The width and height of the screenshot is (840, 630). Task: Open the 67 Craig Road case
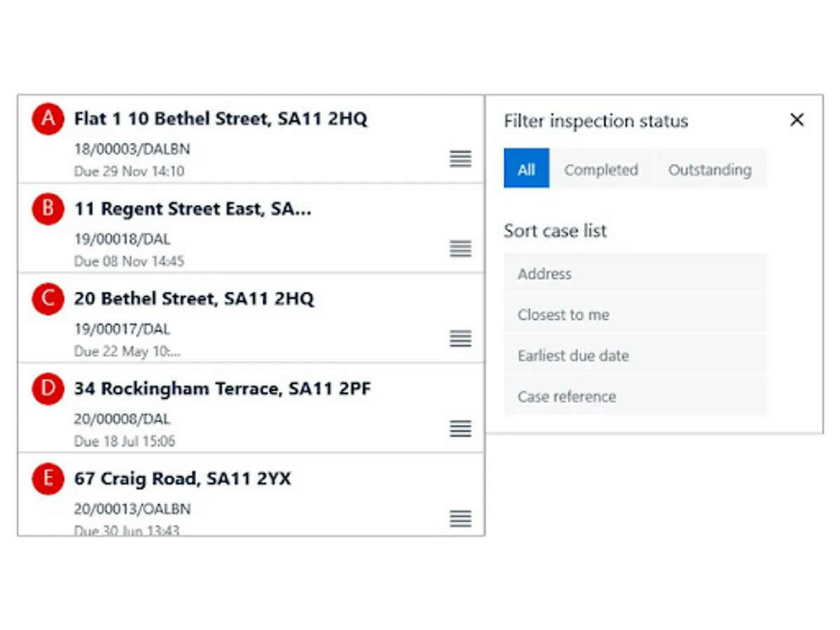tap(182, 479)
